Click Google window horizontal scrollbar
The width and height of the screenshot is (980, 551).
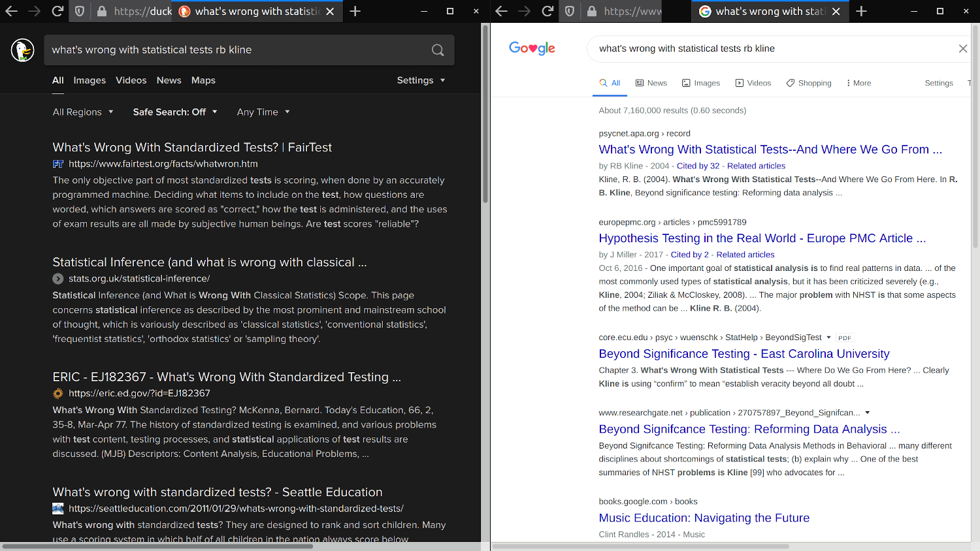pyautogui.click(x=640, y=546)
